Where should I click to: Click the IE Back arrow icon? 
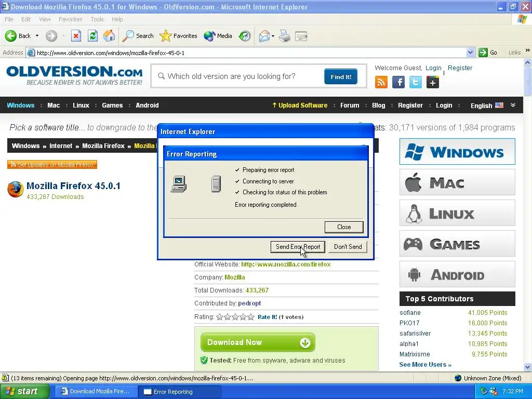tap(10, 36)
